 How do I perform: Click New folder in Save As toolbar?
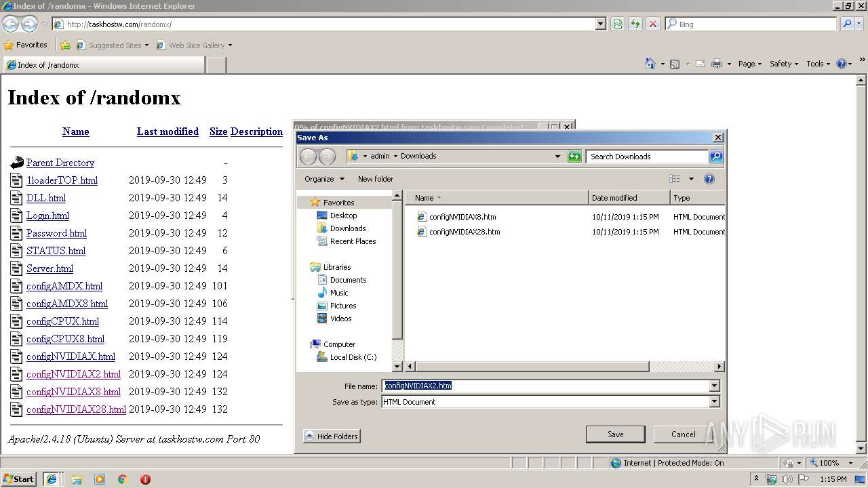[376, 179]
